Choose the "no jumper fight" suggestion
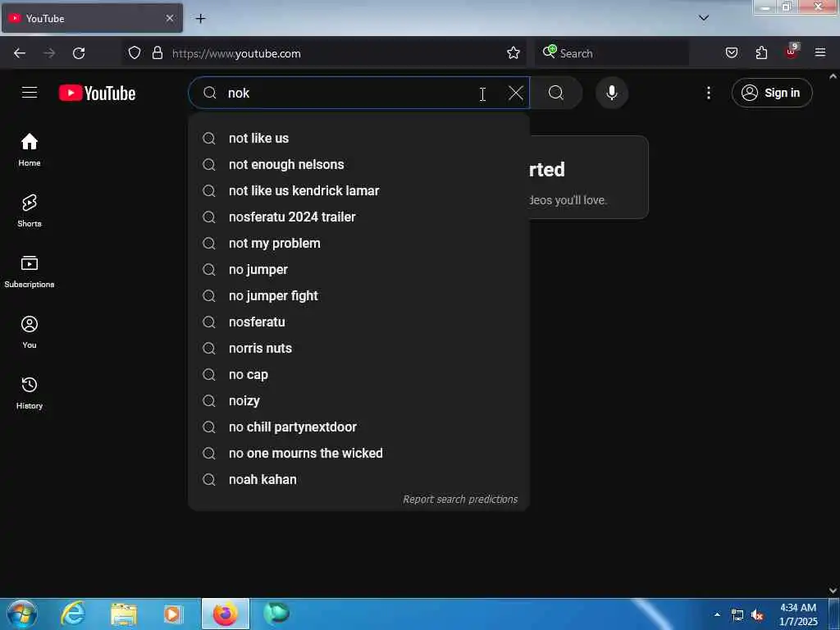Screen dimensions: 840x630 click(359, 295)
